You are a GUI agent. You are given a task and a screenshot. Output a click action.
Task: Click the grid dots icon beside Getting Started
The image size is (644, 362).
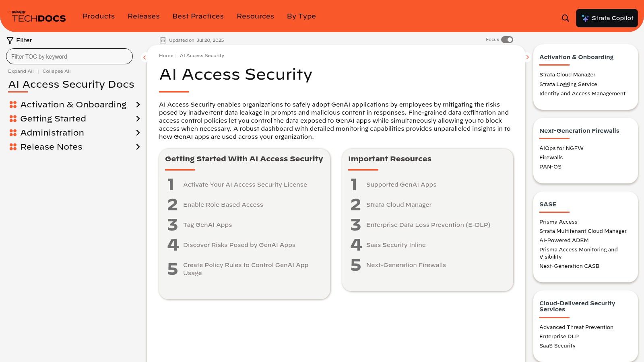[14, 118]
